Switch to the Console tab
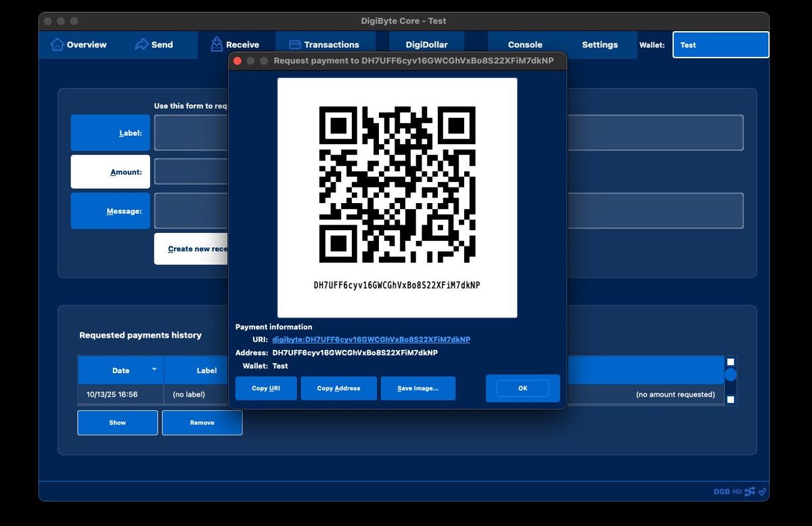This screenshot has width=812, height=526. (x=526, y=44)
